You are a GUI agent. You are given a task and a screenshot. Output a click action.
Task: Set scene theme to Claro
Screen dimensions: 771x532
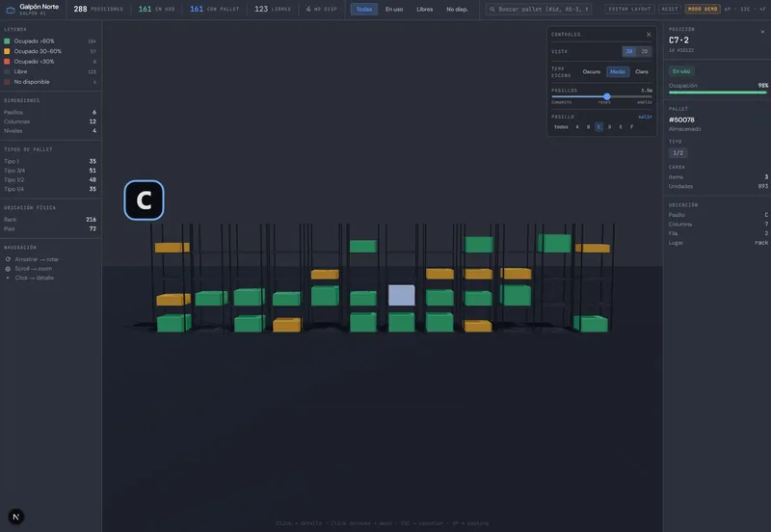pos(642,71)
